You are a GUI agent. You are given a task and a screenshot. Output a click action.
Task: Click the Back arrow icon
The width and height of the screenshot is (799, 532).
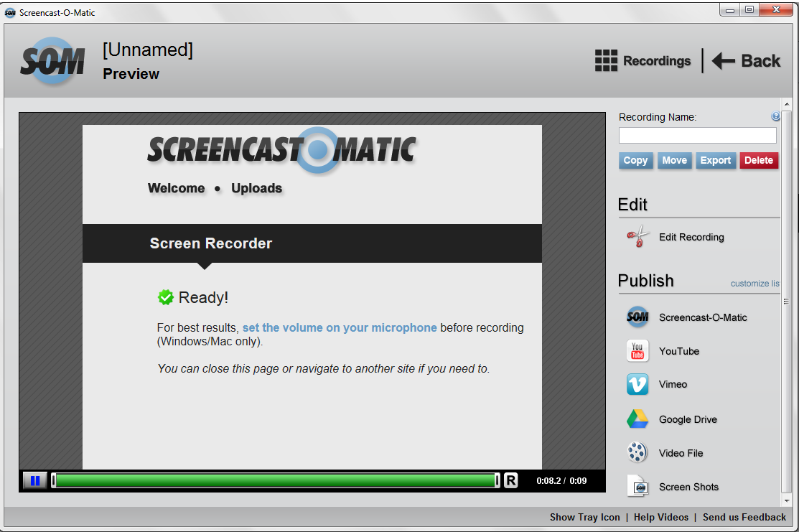[x=723, y=60]
